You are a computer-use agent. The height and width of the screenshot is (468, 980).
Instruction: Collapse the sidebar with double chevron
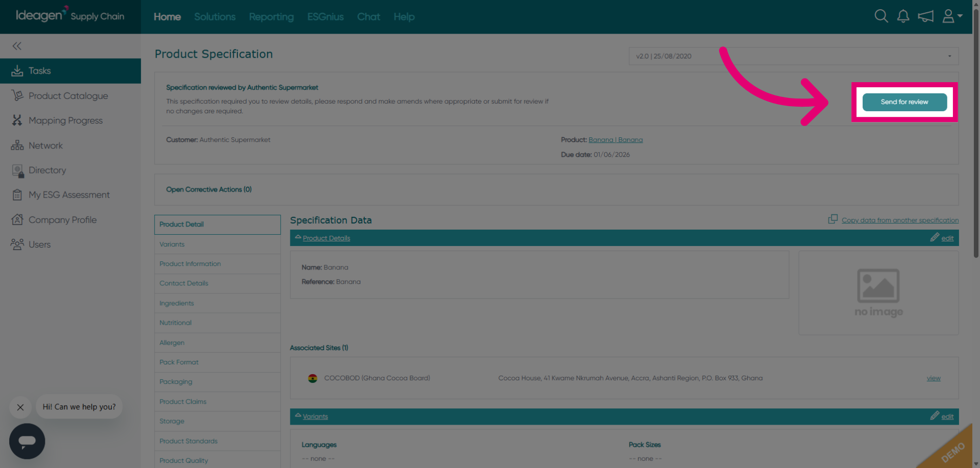click(x=17, y=46)
